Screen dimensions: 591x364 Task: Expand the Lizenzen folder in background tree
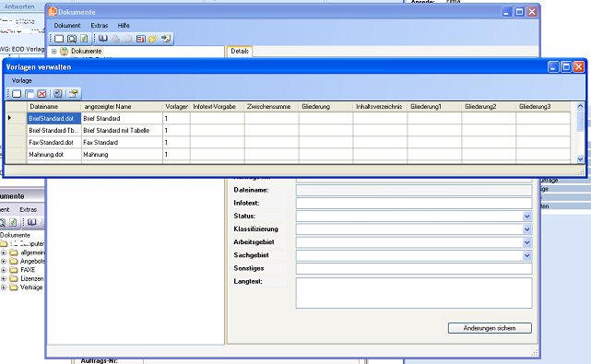(x=3, y=279)
